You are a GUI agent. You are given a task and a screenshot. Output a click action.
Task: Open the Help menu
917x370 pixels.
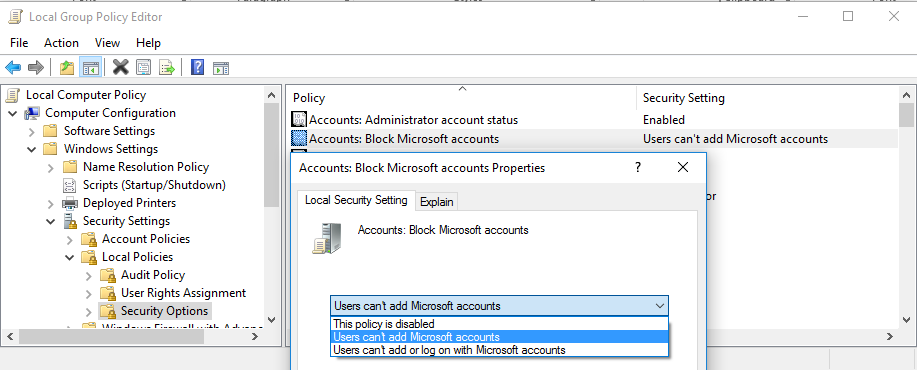[x=149, y=43]
